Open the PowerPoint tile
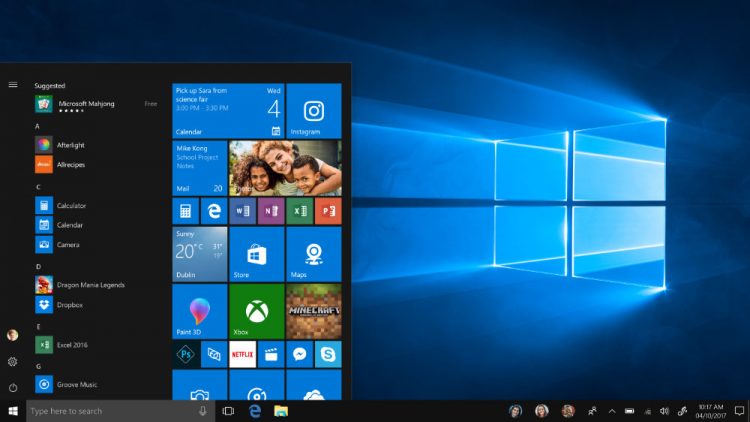This screenshot has width=750, height=422. click(328, 211)
